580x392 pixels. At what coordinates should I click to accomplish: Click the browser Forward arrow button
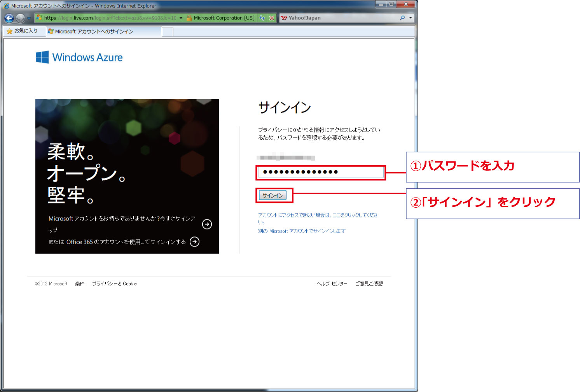[20, 18]
